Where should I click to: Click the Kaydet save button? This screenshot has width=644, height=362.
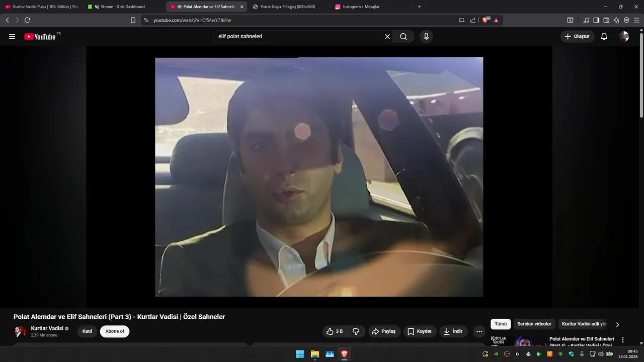pos(420,331)
